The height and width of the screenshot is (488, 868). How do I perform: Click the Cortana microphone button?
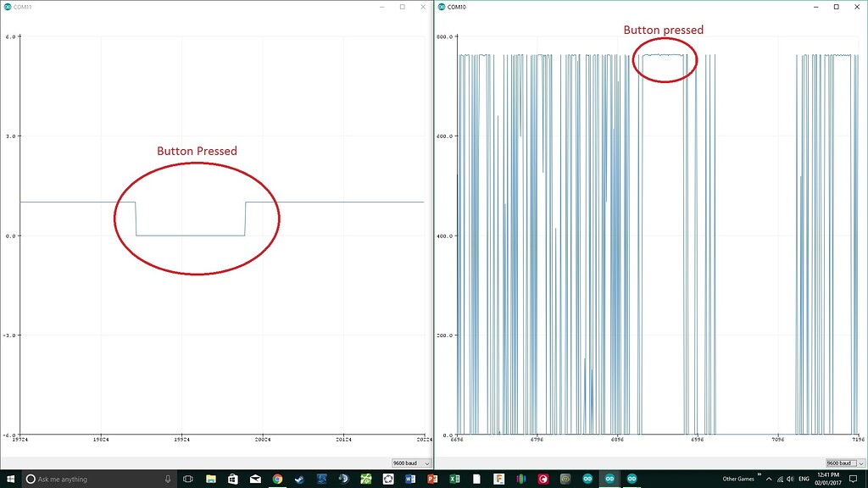pyautogui.click(x=167, y=479)
